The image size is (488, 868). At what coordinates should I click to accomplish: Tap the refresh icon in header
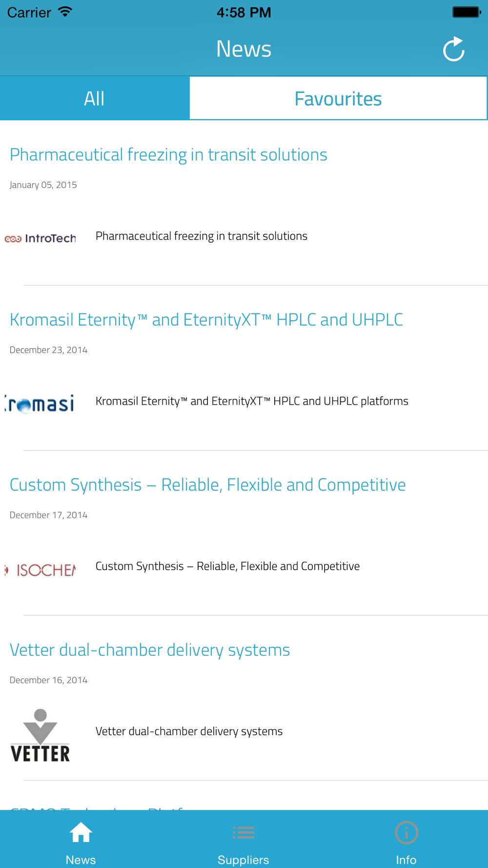pos(453,49)
